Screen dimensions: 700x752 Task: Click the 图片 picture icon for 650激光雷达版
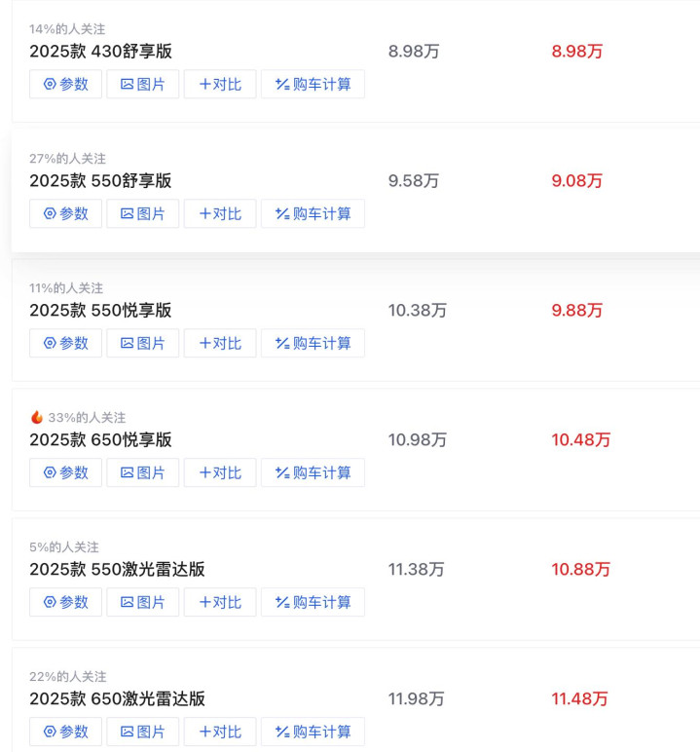click(x=127, y=732)
